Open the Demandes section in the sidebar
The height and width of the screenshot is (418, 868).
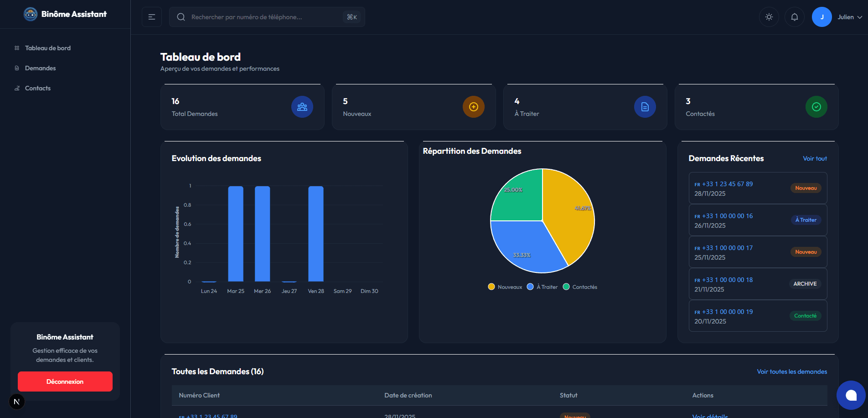pos(41,68)
